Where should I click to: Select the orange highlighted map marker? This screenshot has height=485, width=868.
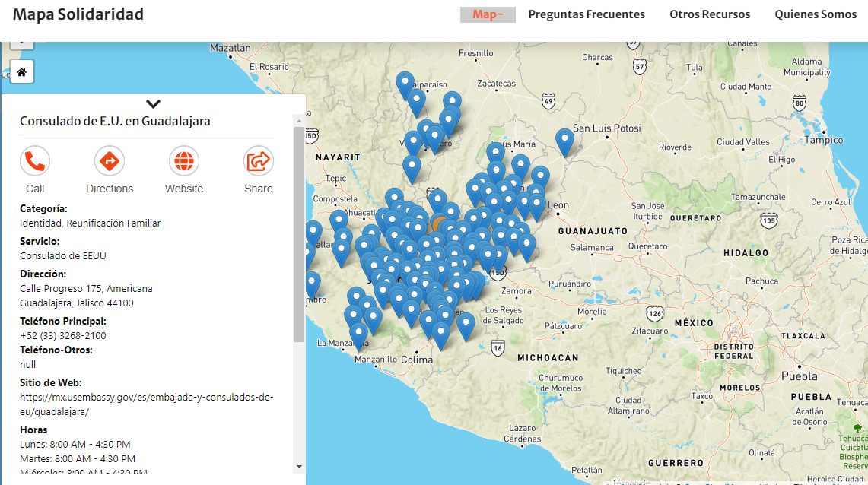(440, 223)
